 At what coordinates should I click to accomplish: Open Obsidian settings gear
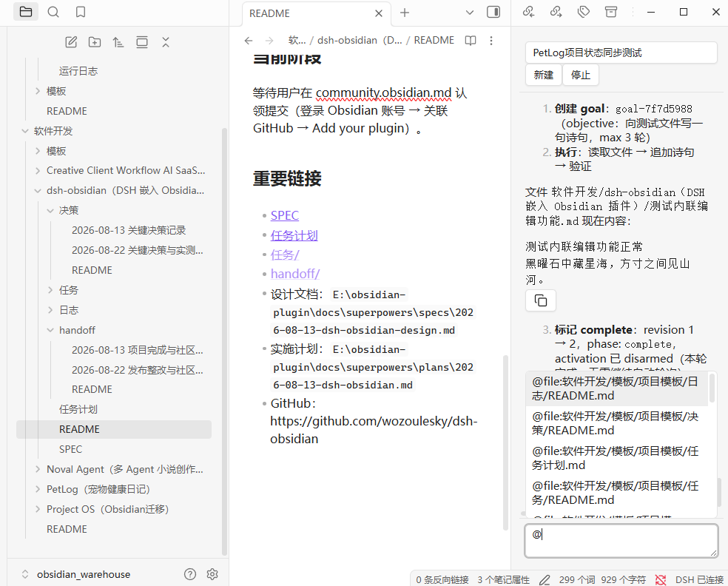(x=212, y=574)
